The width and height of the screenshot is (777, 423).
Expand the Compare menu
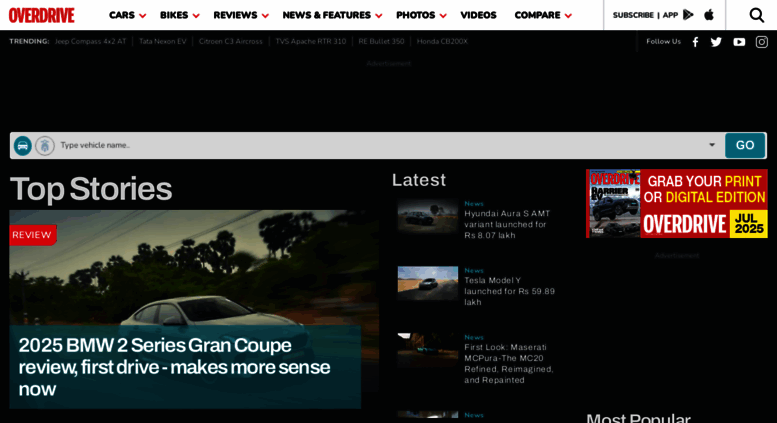pos(543,15)
